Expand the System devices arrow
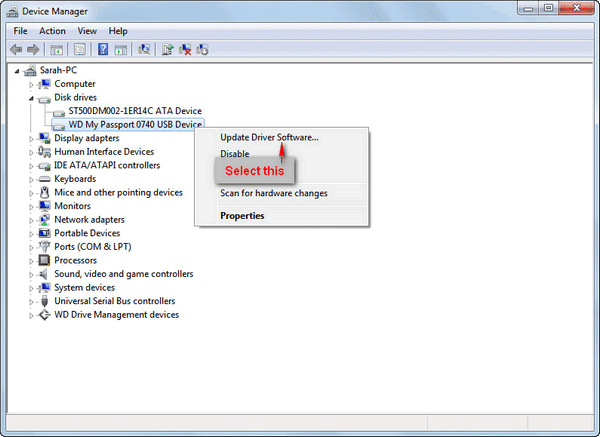This screenshot has width=600, height=437. point(31,288)
